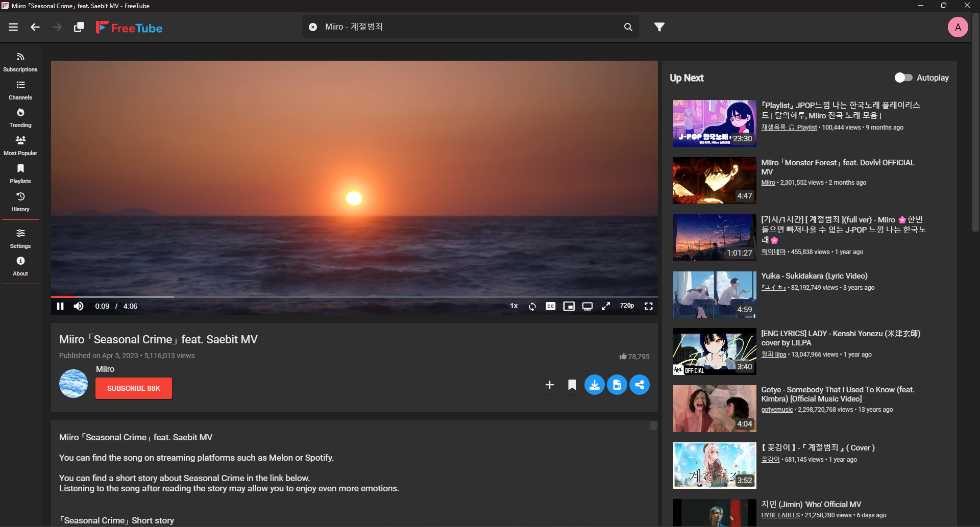This screenshot has height=527, width=980.
Task: Add video to playlist plus icon
Action: tap(550, 385)
